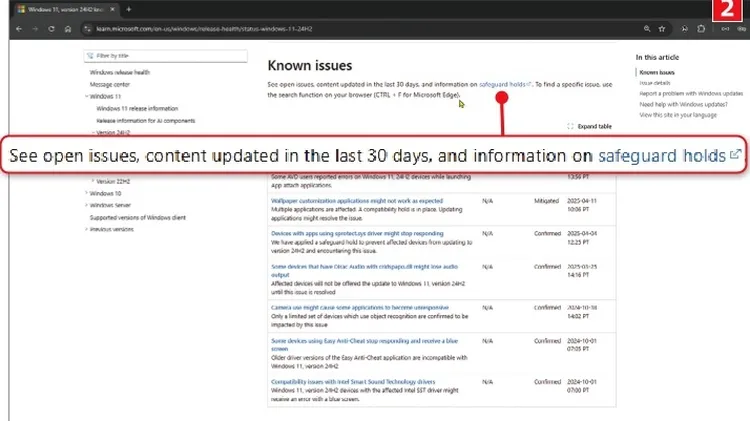The image size is (750, 421).
Task: Open Dirac Audio cridspapo.dll issue link
Action: (364, 271)
